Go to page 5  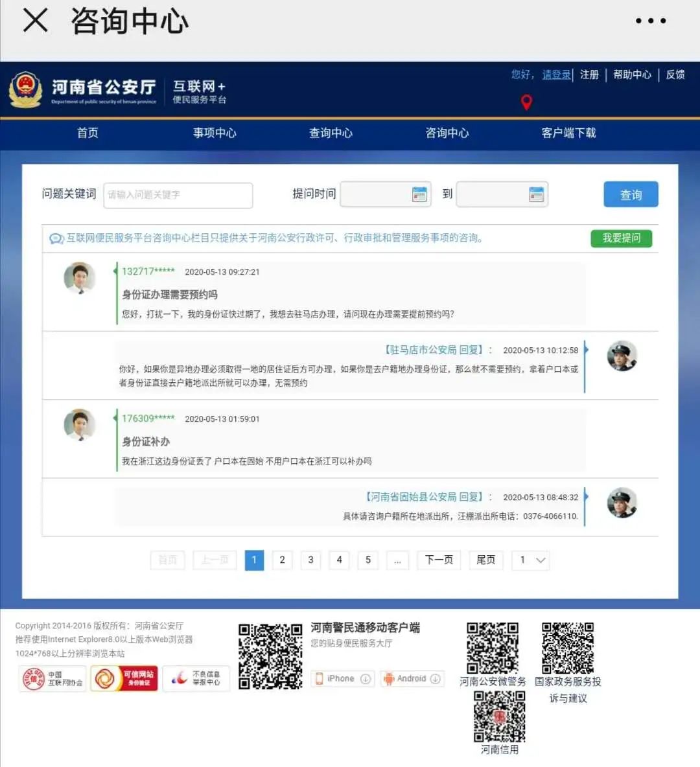(x=368, y=560)
